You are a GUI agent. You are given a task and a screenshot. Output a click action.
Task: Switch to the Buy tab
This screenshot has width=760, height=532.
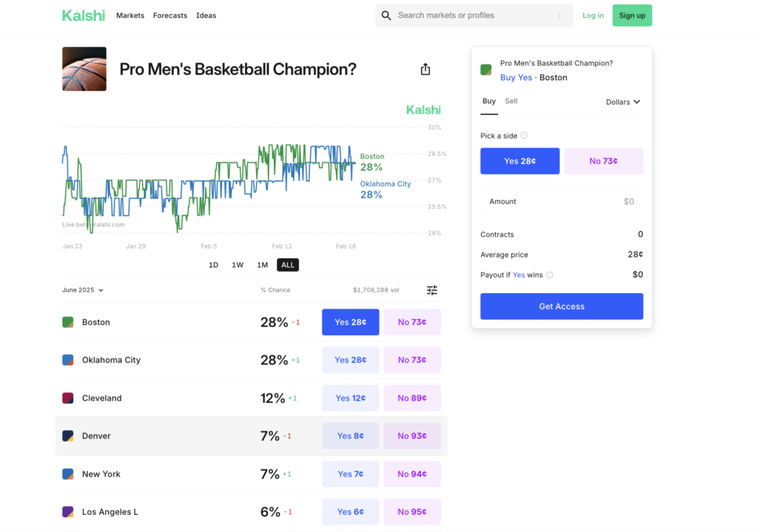[489, 101]
